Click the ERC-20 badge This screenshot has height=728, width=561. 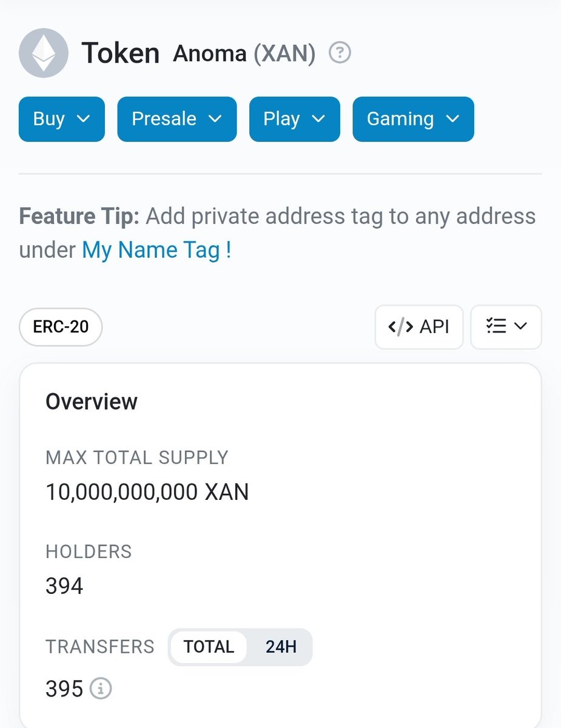(x=61, y=327)
